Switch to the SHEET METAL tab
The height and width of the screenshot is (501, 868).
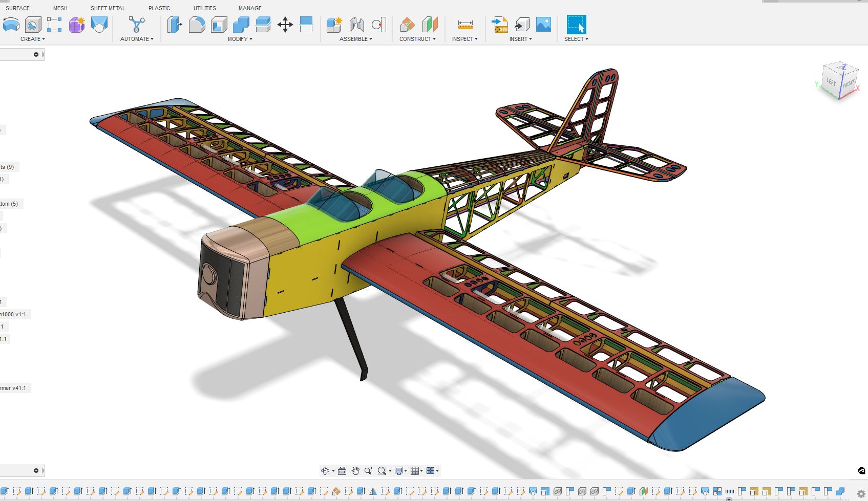click(108, 8)
